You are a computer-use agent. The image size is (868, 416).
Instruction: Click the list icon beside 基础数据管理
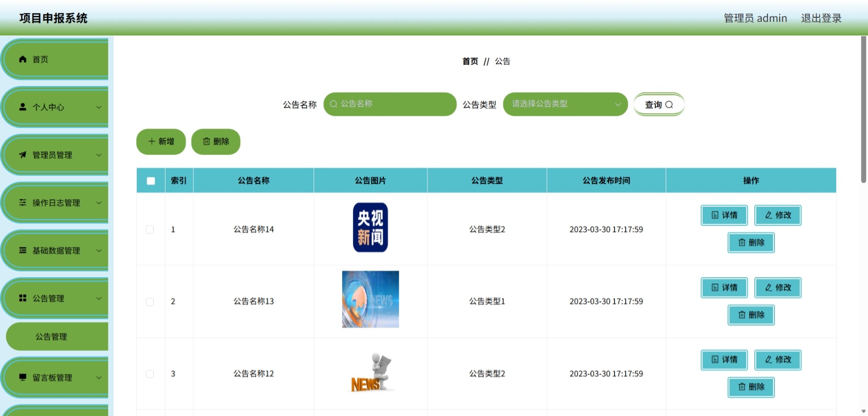(23, 250)
